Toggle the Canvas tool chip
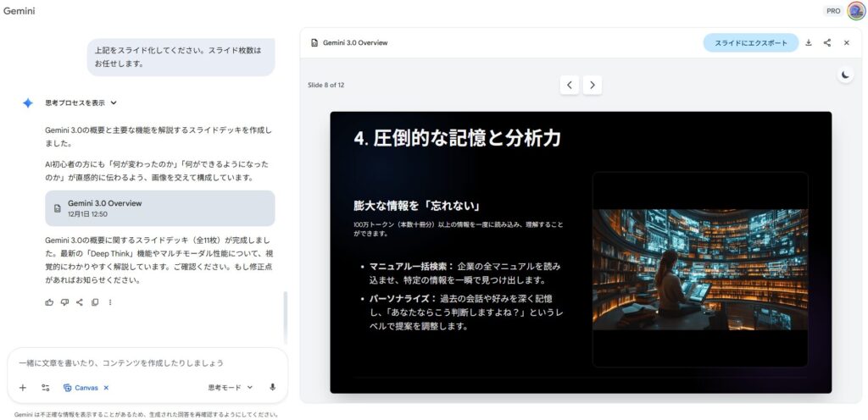This screenshot has height=420, width=868. point(81,388)
